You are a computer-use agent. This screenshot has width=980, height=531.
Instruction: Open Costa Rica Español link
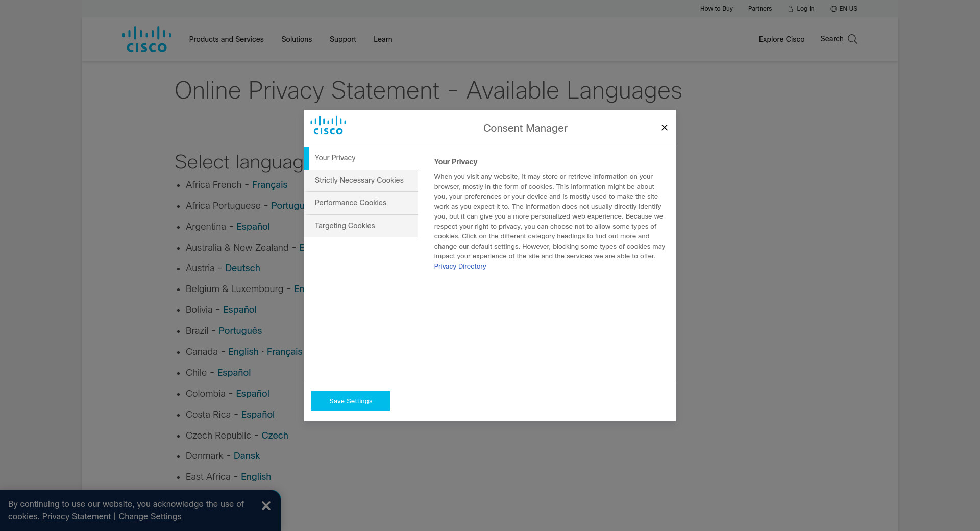point(258,415)
